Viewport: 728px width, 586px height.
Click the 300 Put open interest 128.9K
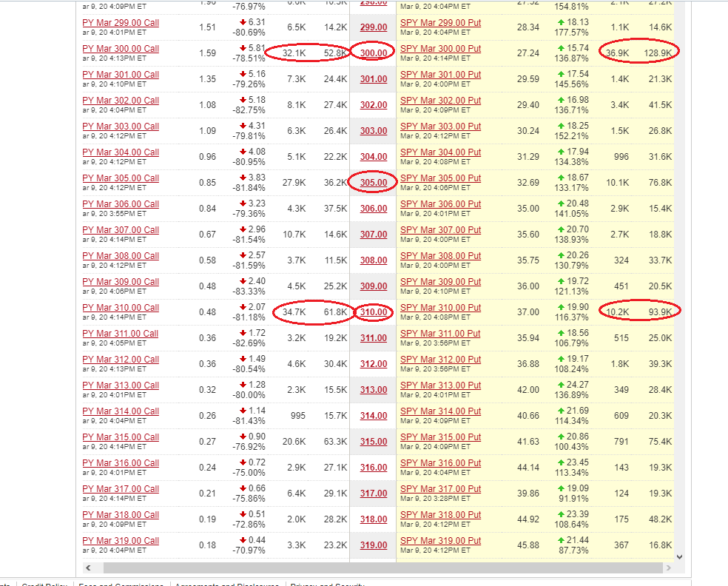pos(658,53)
